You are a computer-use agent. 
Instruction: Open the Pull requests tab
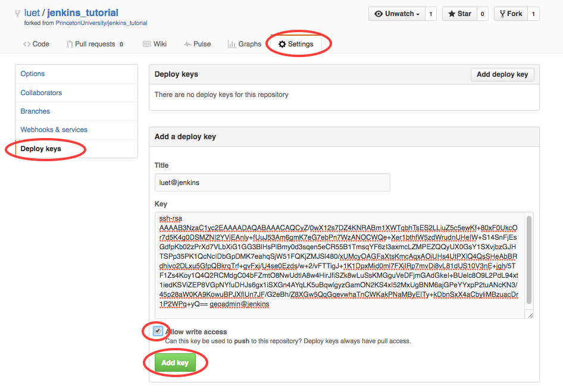95,44
